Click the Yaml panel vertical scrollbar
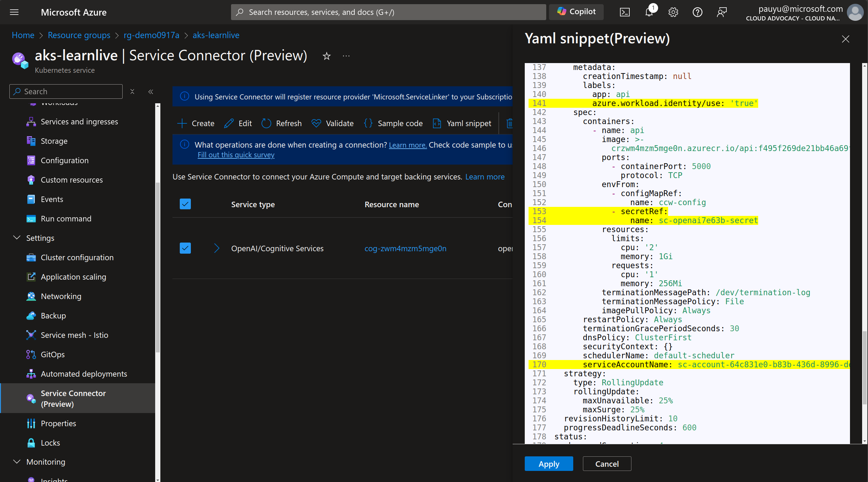The image size is (868, 482). pos(865,367)
